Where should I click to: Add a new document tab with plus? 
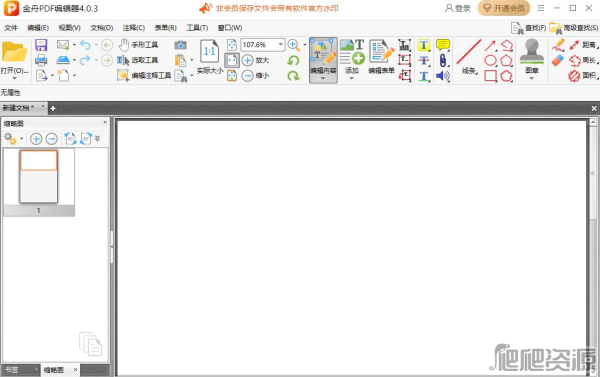coord(53,108)
